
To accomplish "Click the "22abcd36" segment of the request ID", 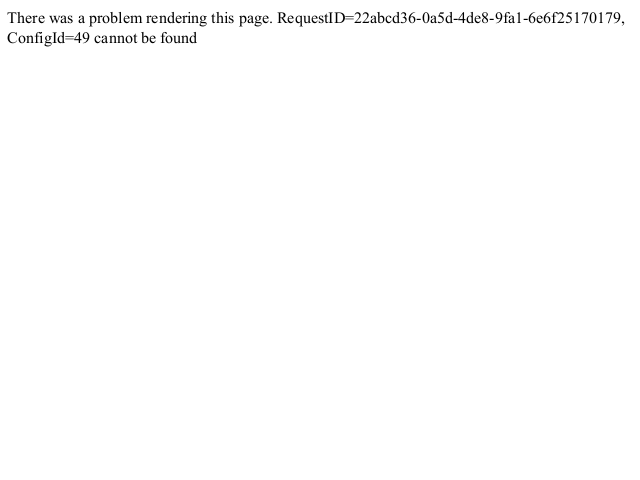I will 384,18.
